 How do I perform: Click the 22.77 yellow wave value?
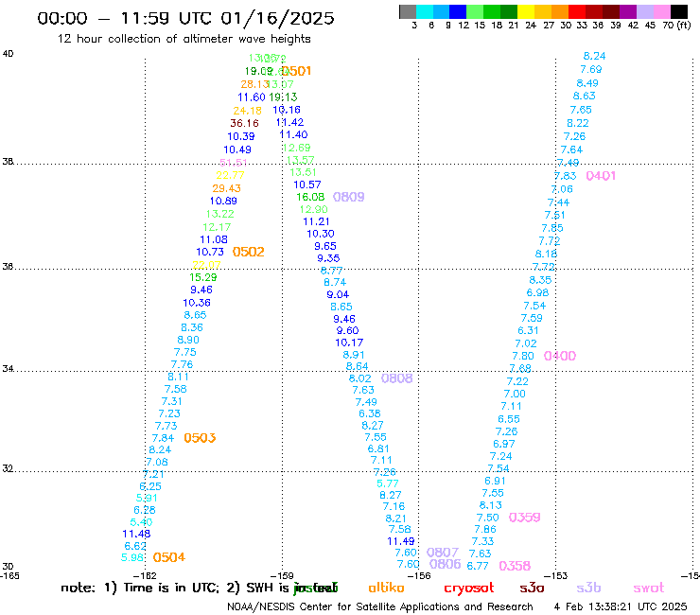230,176
